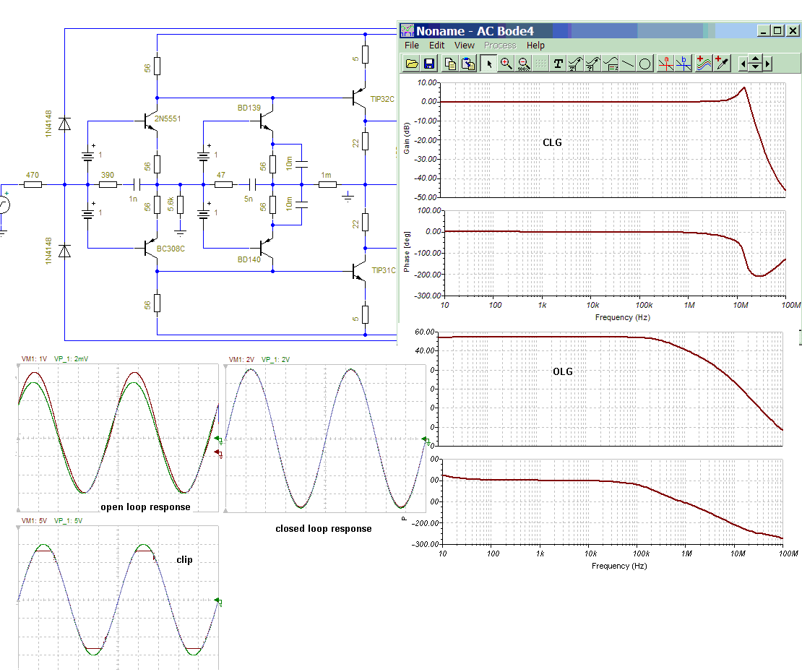Viewport: 802px width, 672px height.
Task: Select the Circle drawing tool
Action: 644,64
